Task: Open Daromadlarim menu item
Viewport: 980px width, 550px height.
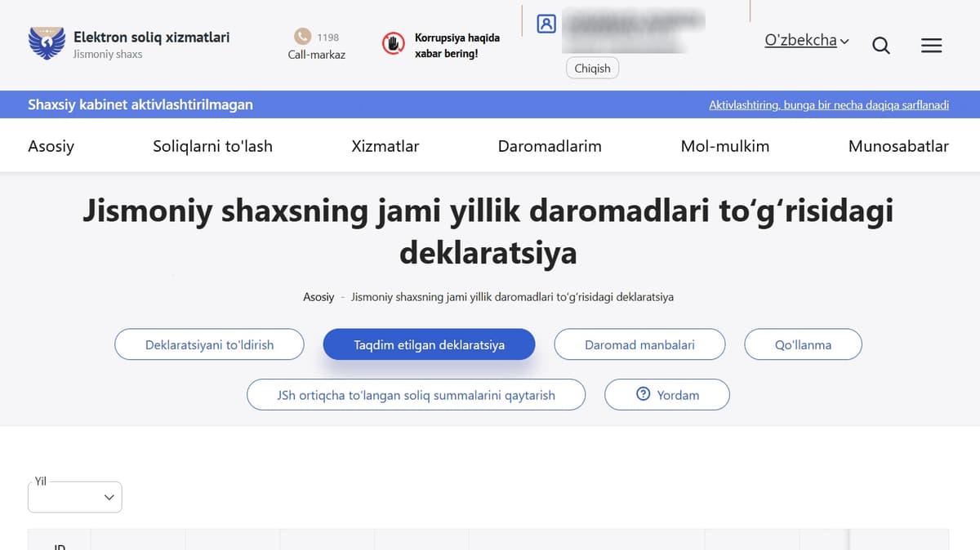Action: point(550,146)
